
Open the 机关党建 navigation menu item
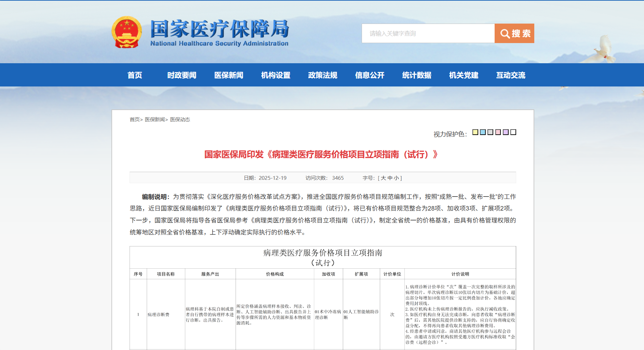click(x=464, y=75)
